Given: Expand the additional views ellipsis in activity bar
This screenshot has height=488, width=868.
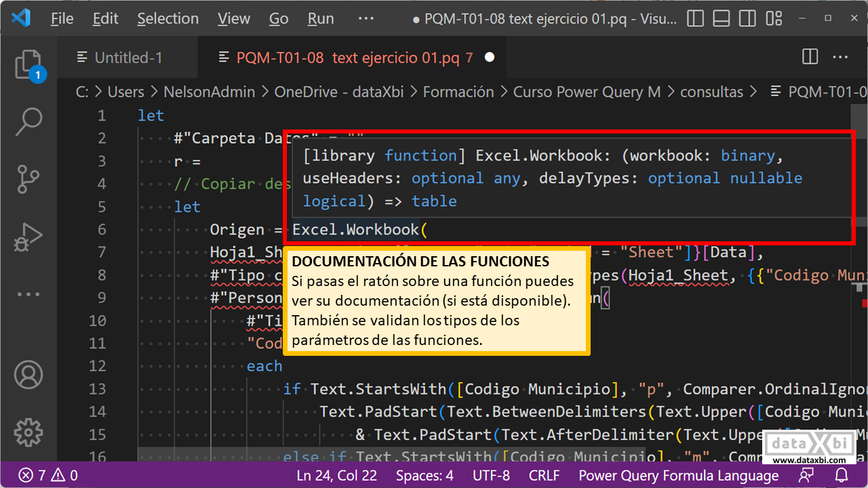Looking at the screenshot, I should pyautogui.click(x=28, y=295).
